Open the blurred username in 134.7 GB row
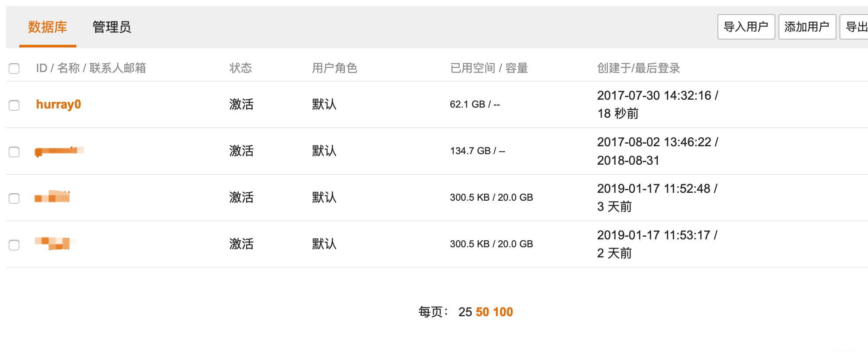868x354 pixels. (59, 151)
